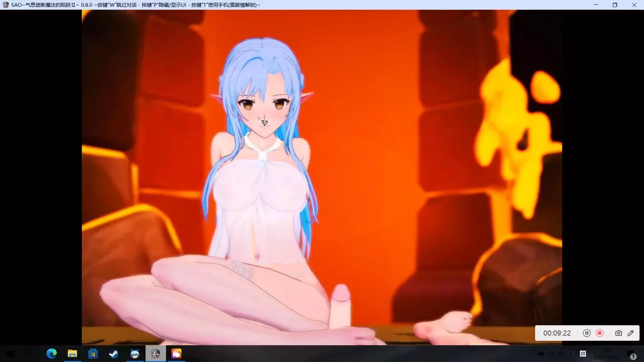Open the blue-haired avatar app in taskbar
The width and height of the screenshot is (644, 362).
point(135,353)
